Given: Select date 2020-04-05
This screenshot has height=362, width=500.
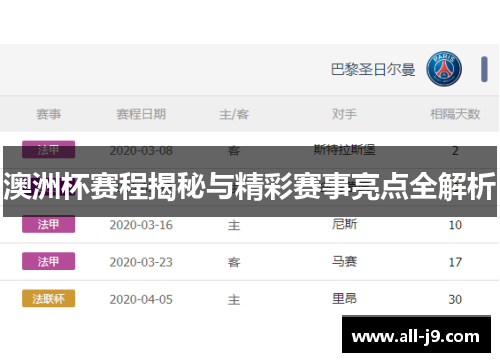Looking at the screenshot, I should click(x=141, y=300).
